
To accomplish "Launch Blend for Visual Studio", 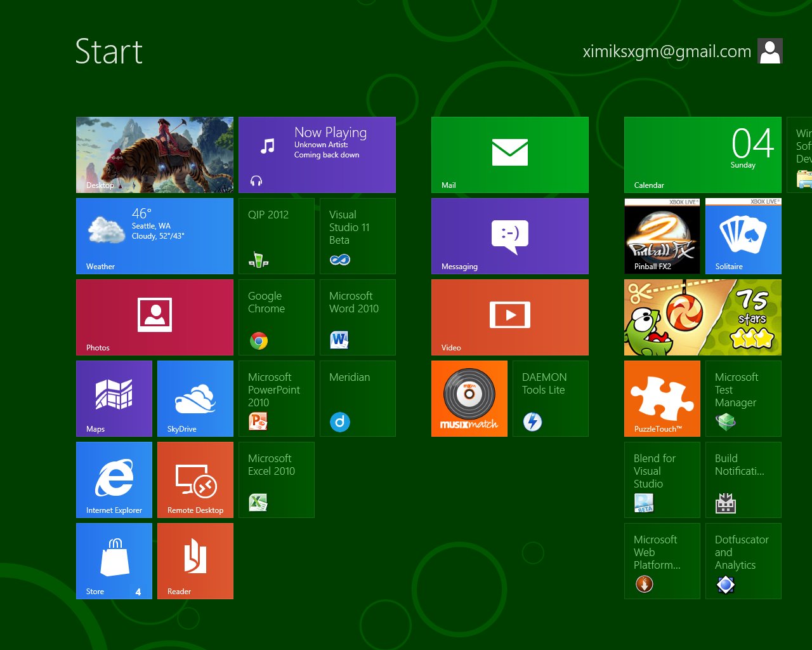I will [662, 480].
